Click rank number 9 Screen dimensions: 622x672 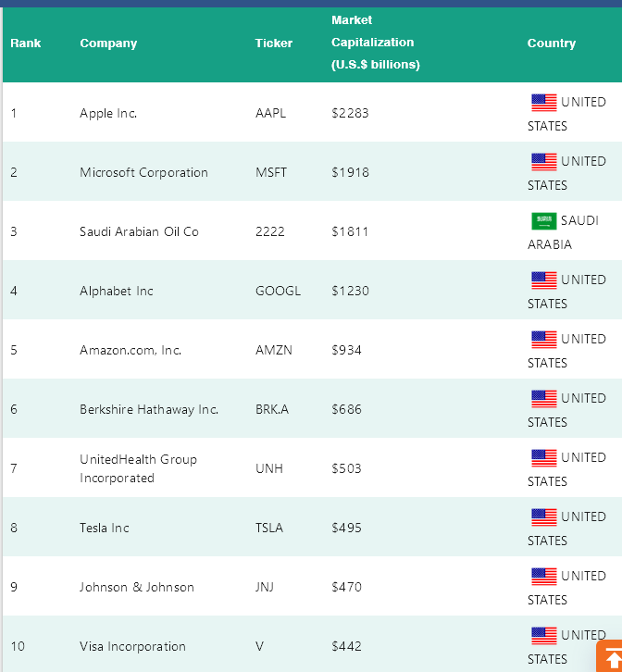[x=14, y=587]
